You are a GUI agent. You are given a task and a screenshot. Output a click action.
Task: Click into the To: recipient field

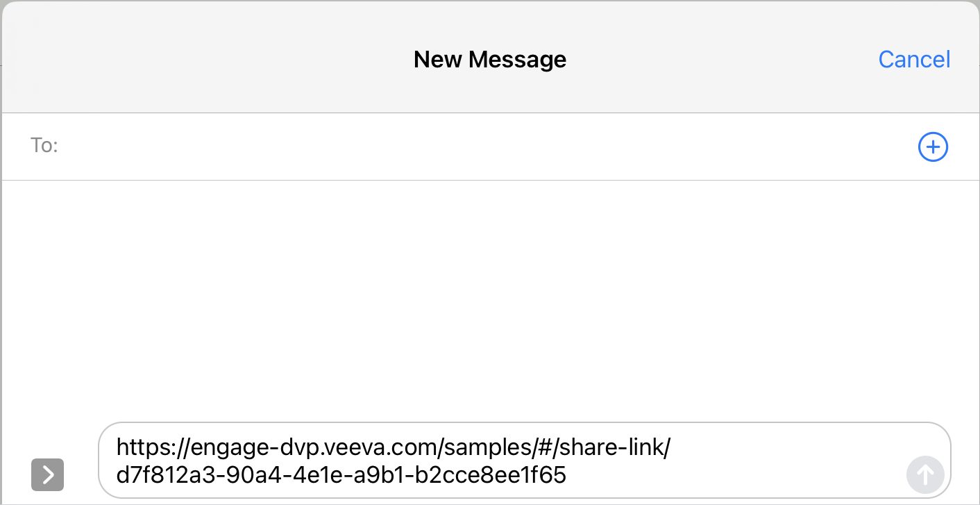pyautogui.click(x=486, y=147)
